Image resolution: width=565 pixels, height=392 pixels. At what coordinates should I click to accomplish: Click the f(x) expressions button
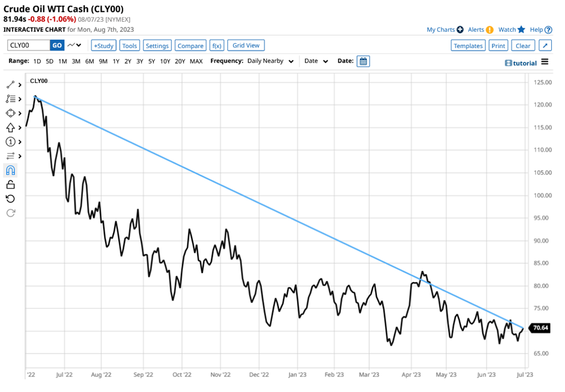(x=216, y=46)
